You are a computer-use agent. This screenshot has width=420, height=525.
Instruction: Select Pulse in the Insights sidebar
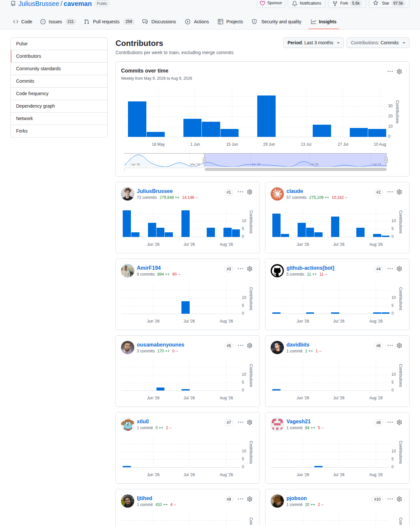59,44
